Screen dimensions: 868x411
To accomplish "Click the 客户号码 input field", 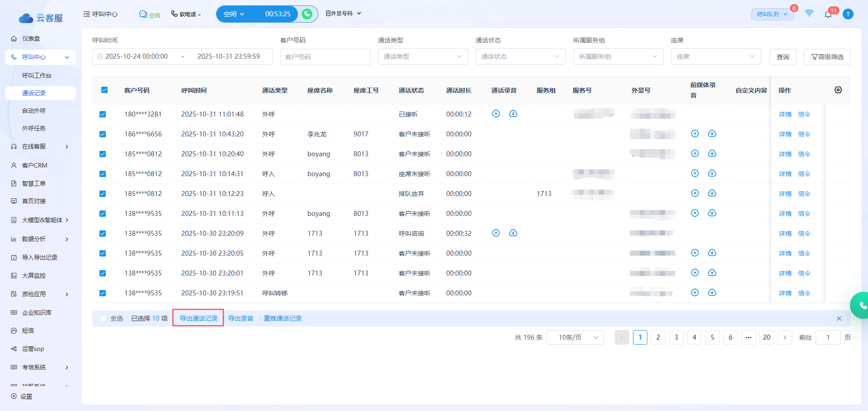I will tap(325, 57).
